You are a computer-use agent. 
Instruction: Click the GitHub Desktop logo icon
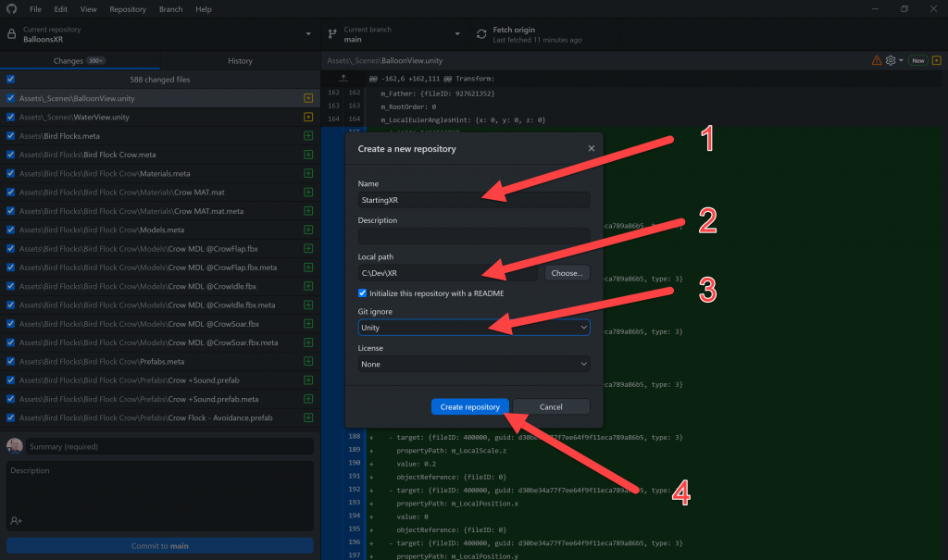click(11, 9)
